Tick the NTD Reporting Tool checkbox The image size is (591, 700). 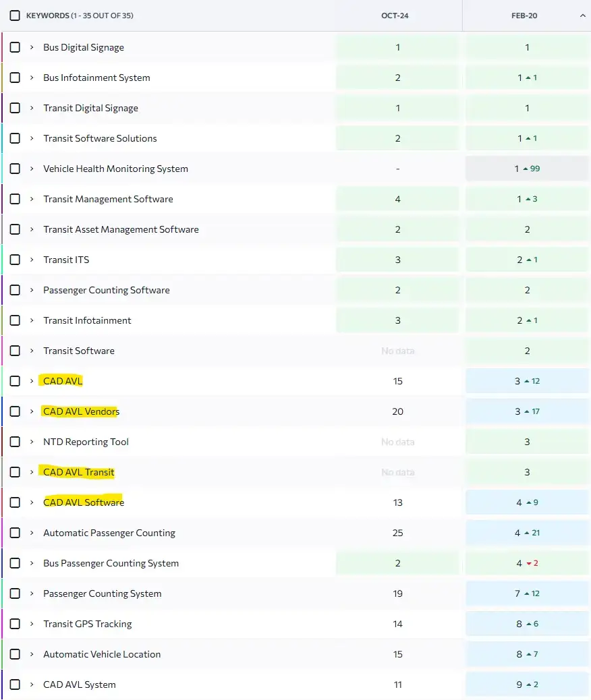point(15,442)
